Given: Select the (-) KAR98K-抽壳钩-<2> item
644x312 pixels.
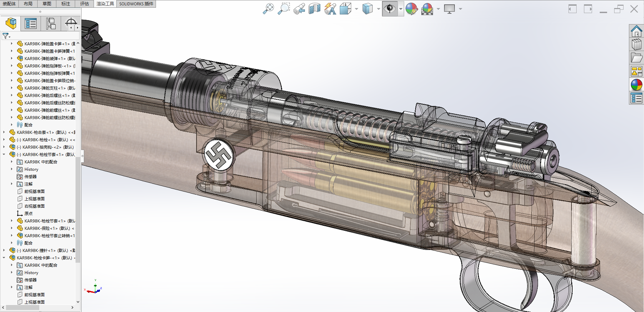Looking at the screenshot, I should pyautogui.click(x=45, y=147).
